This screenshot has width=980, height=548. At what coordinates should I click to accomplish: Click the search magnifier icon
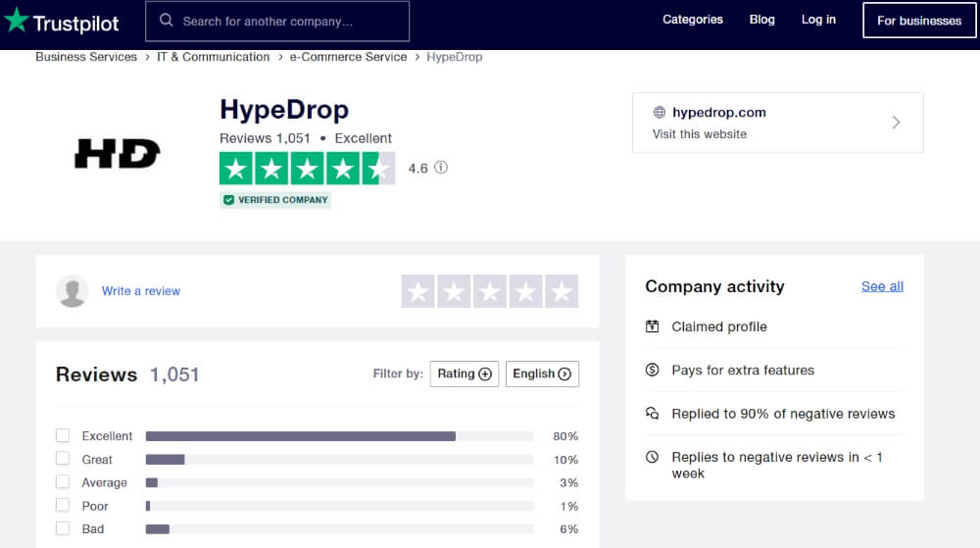click(x=166, y=21)
